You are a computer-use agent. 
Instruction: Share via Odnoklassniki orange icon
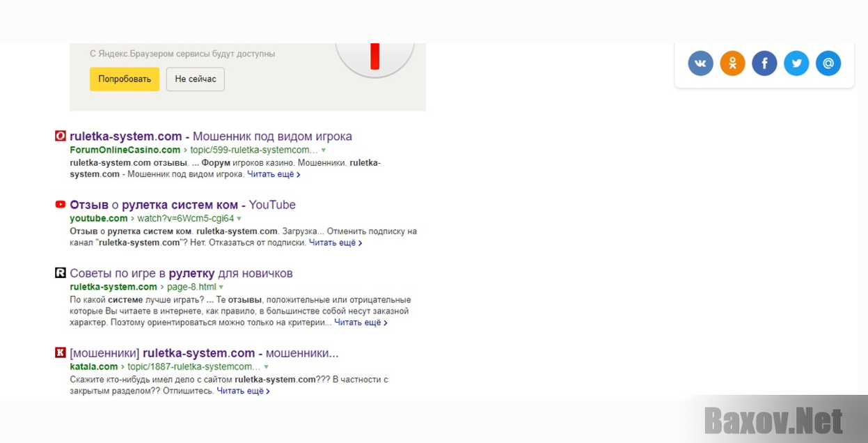(732, 63)
